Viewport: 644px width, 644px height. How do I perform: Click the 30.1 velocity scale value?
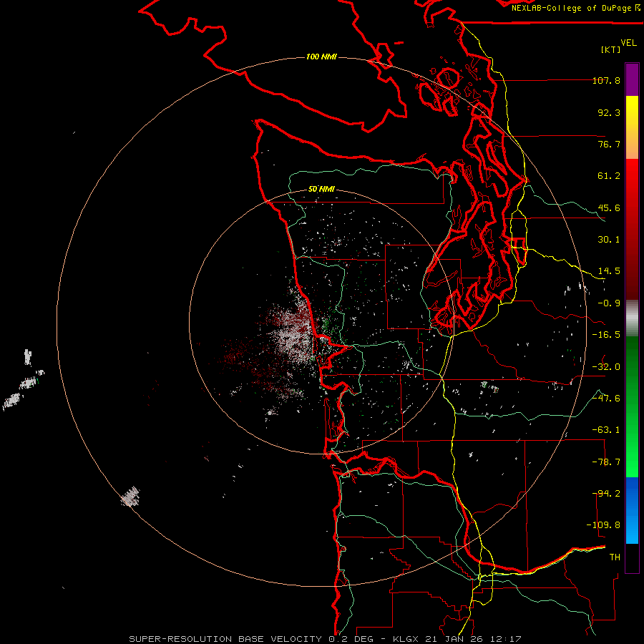pos(609,240)
